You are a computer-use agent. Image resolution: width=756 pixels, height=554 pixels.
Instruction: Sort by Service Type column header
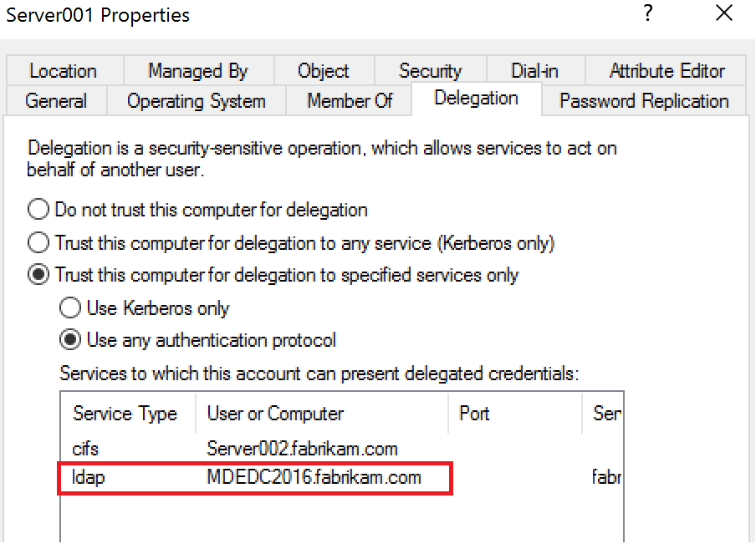pyautogui.click(x=125, y=414)
